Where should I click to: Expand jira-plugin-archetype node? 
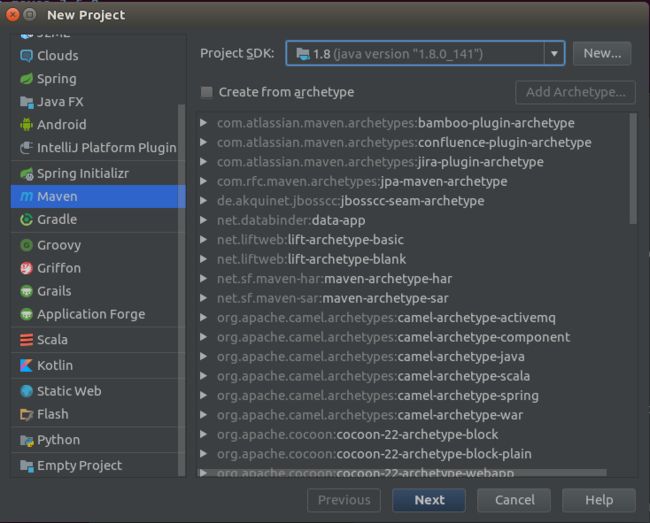point(203,162)
